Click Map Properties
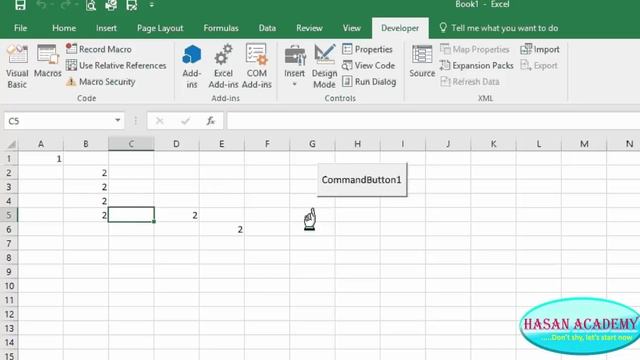This screenshot has height=360, width=640. pyautogui.click(x=475, y=49)
